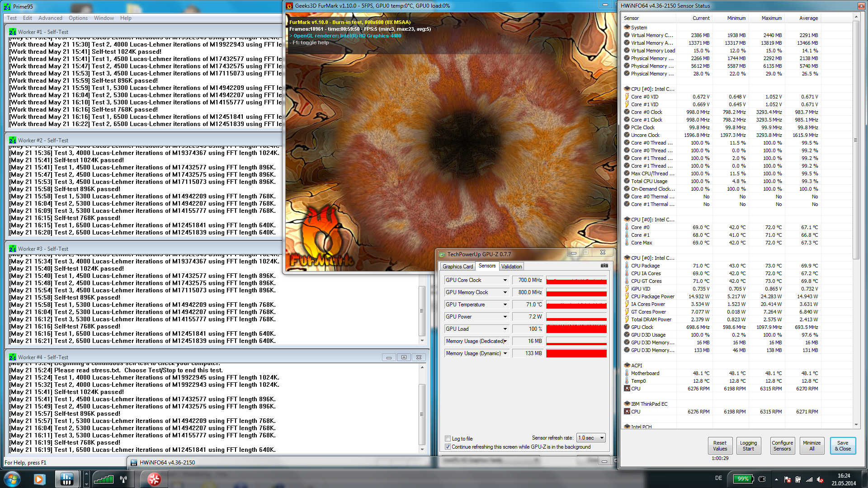Show hidden tray icons arrow
The image size is (868, 488).
[x=776, y=479]
